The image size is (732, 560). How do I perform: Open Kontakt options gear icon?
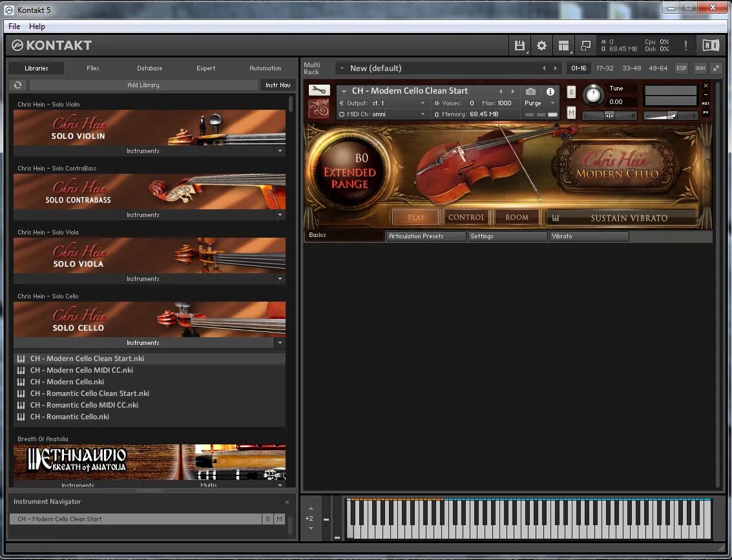541,46
